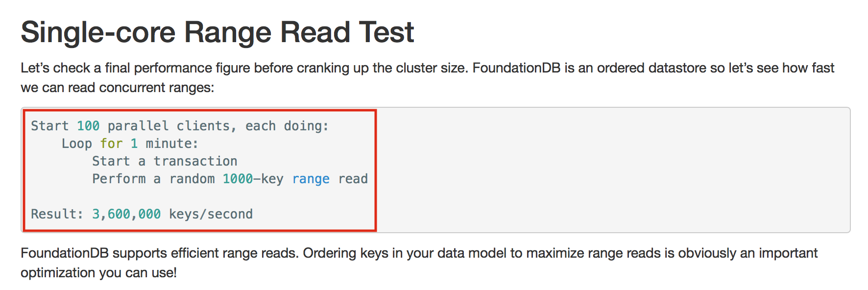Click "keys/second" in the result line

211,214
